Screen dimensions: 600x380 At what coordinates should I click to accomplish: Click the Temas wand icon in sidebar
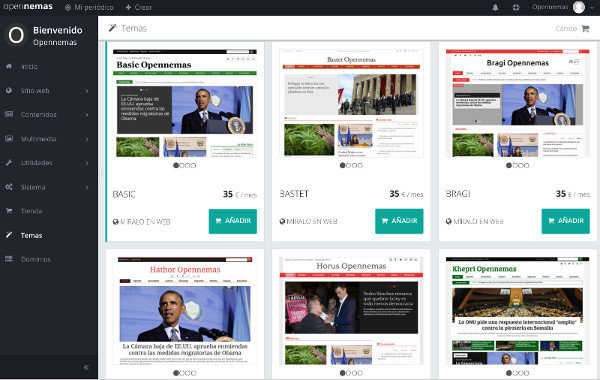(9, 235)
